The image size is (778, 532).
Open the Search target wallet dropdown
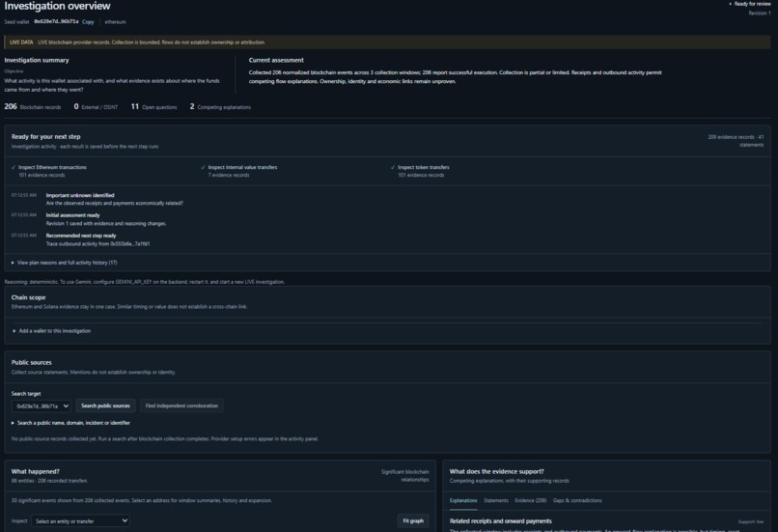pyautogui.click(x=42, y=406)
